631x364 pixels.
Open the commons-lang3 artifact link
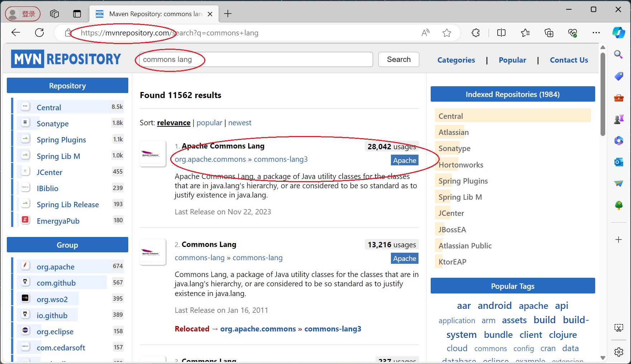coord(281,159)
